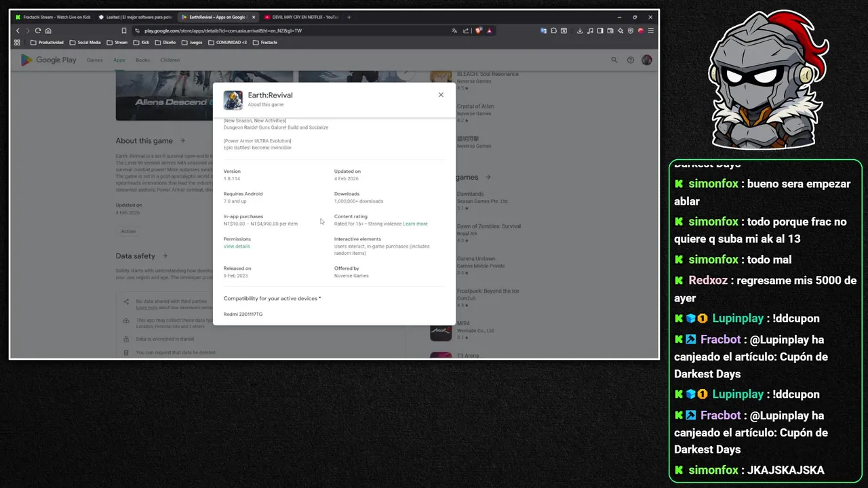This screenshot has width=868, height=488.
Task: Open Apps section in Google Play
Action: (x=119, y=60)
